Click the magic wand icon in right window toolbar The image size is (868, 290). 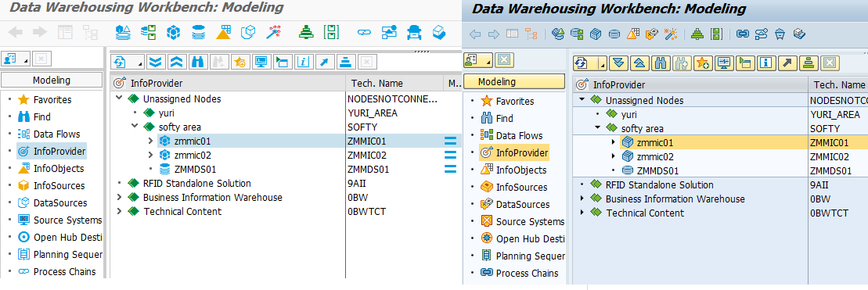[671, 34]
